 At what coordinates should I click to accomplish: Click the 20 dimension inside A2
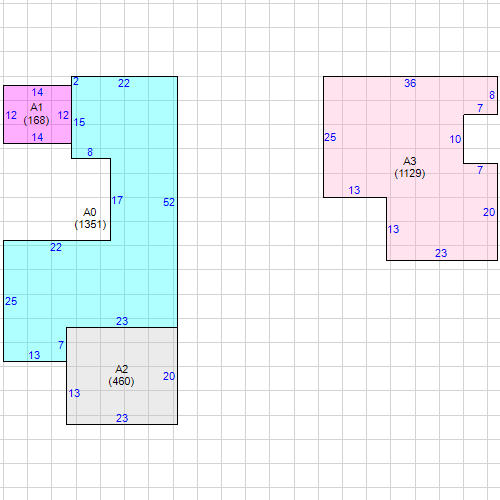(x=169, y=376)
